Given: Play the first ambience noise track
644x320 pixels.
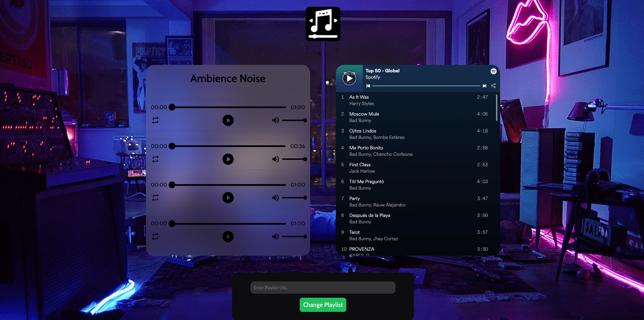Looking at the screenshot, I should (x=228, y=120).
